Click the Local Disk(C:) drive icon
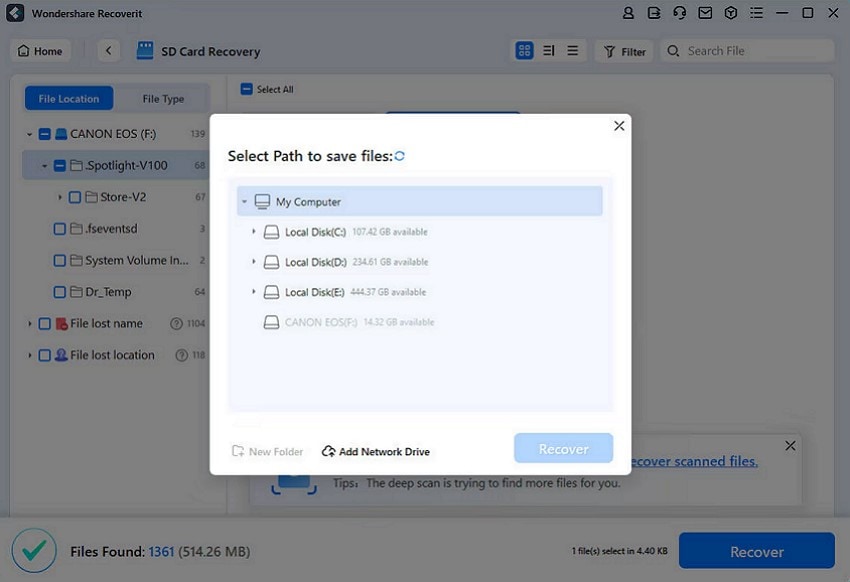Screen dimensions: 850x582 tap(271, 232)
